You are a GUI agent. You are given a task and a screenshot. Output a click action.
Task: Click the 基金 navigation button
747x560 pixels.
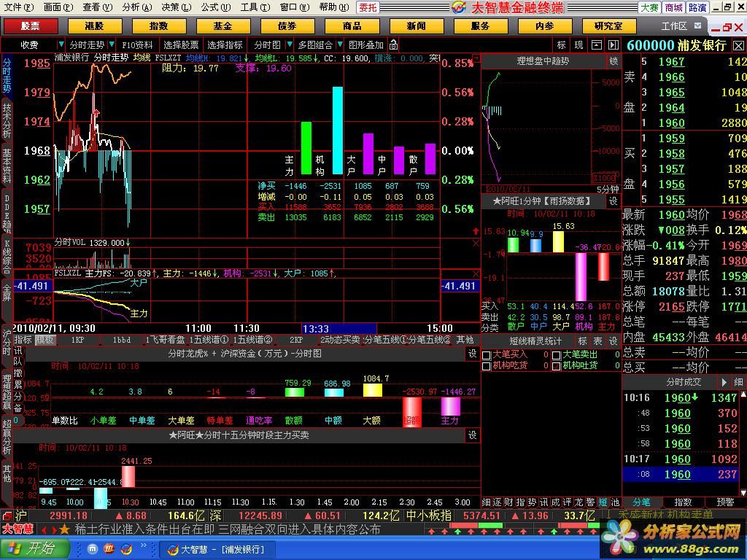coord(223,26)
